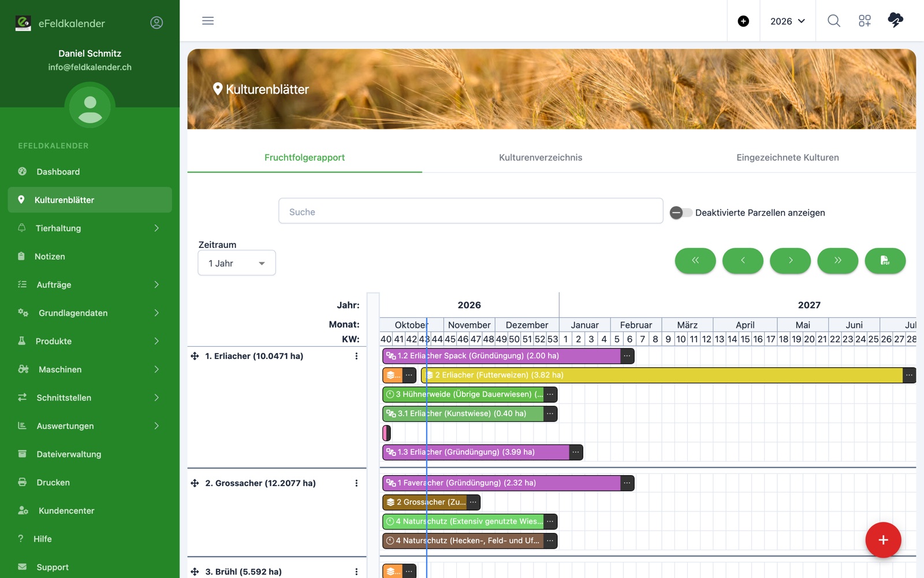Jump far forward with the double-right arrow
The width and height of the screenshot is (924, 578).
pyautogui.click(x=837, y=261)
